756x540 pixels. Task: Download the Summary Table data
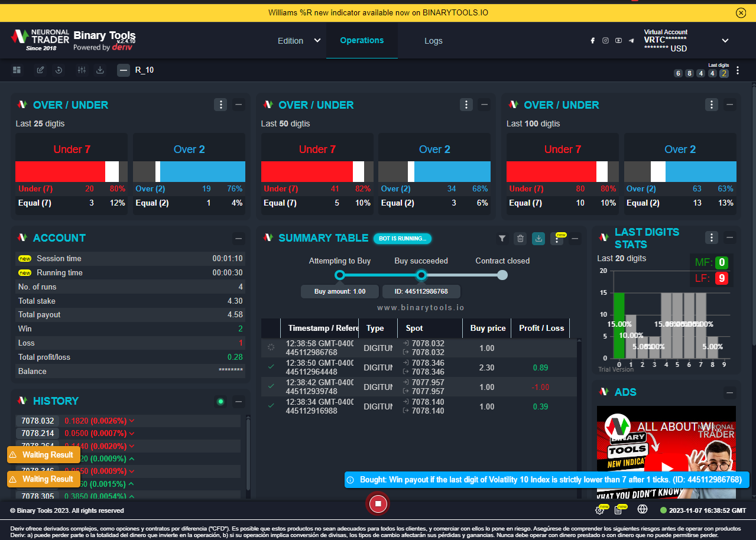[538, 239]
